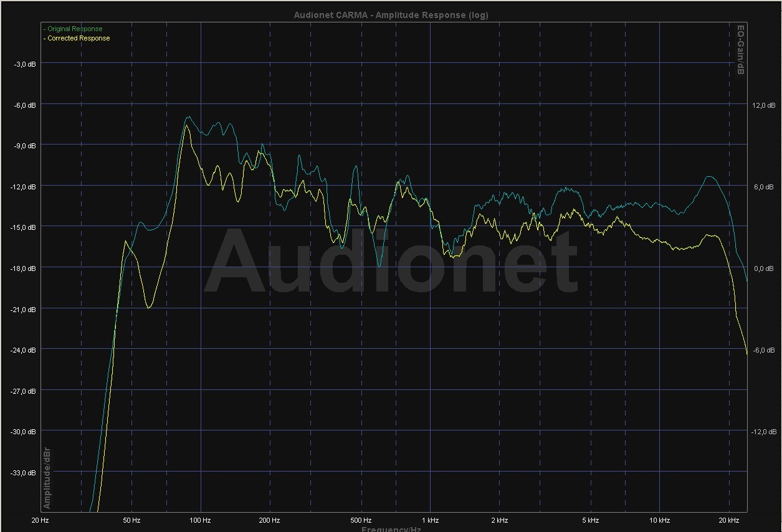Click the "20 Hz" frequency axis label
The image size is (782, 532).
pyautogui.click(x=40, y=520)
